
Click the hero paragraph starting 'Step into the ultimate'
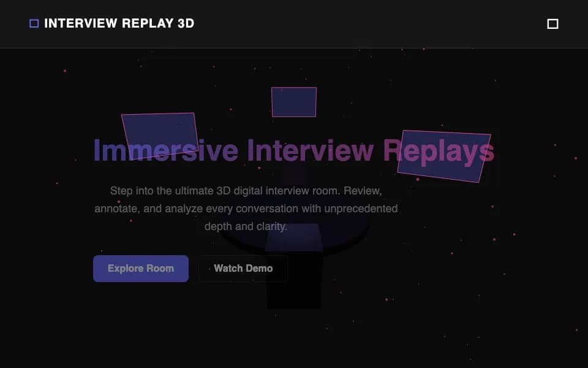click(x=246, y=209)
